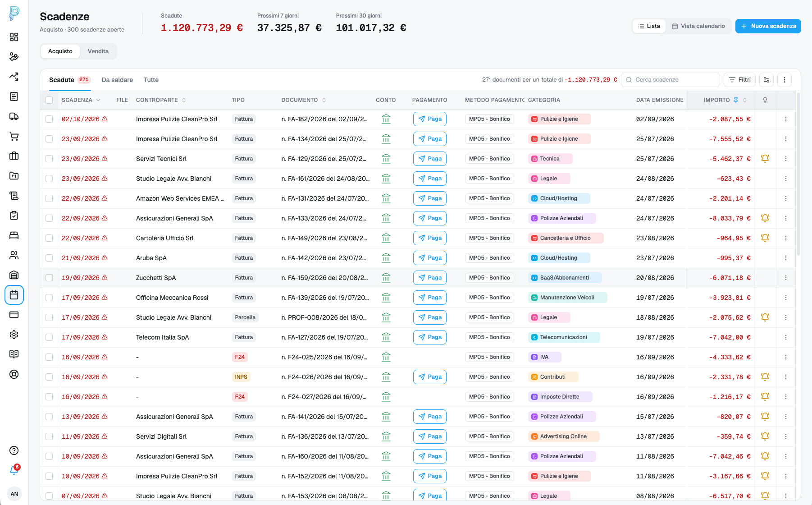The image size is (812, 505).
Task: Focus the Cerca scadenze search field
Action: click(671, 80)
